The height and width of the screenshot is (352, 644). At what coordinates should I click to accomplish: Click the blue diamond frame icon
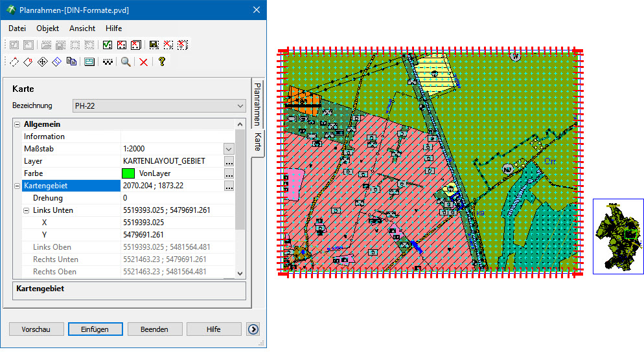(57, 61)
